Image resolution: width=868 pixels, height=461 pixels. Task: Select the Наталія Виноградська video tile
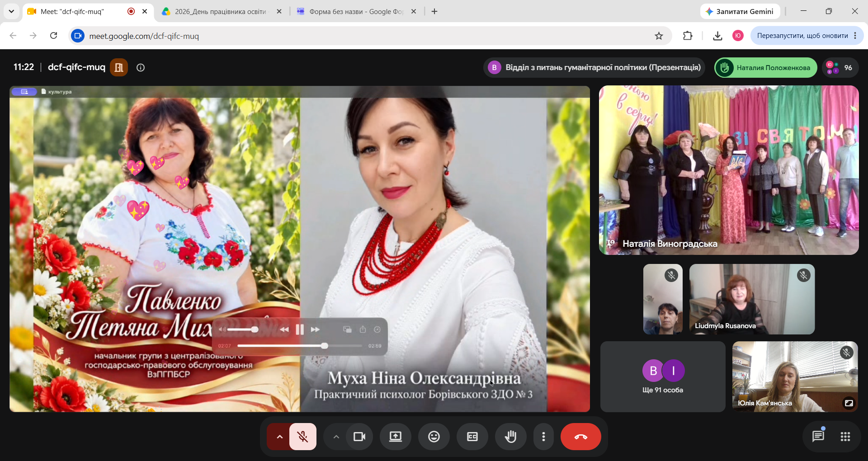pos(729,170)
